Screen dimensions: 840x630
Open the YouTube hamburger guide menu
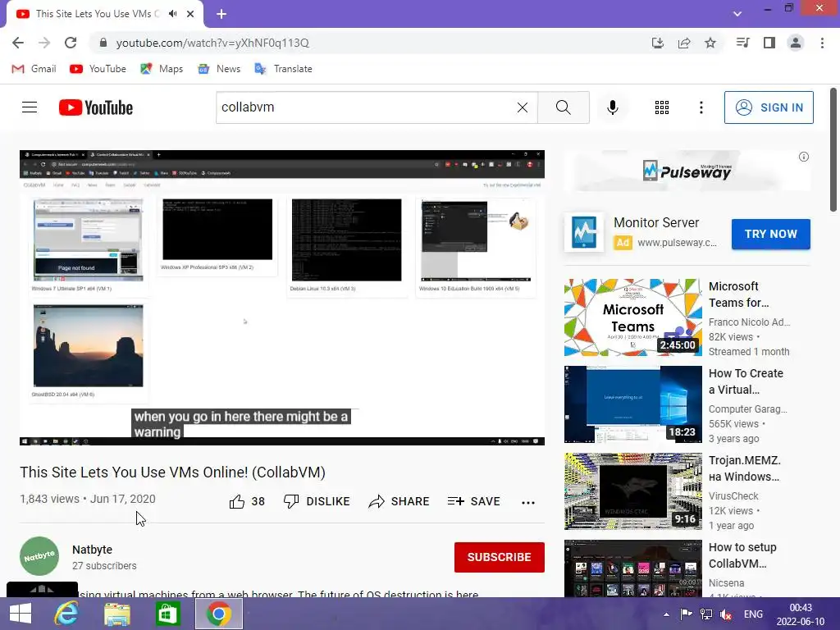pyautogui.click(x=30, y=107)
